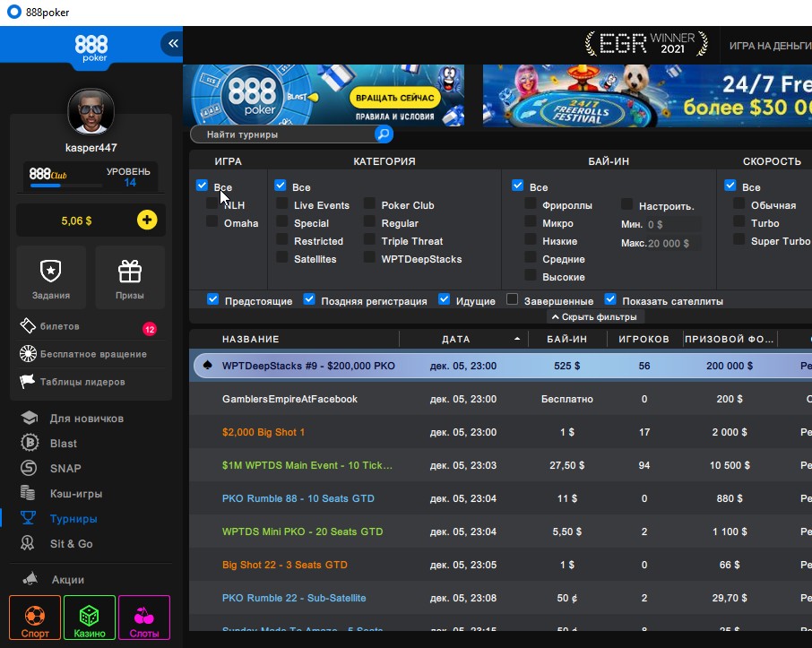This screenshot has width=812, height=648.
Task: Click Найти турниры search field
Action: pos(282,134)
